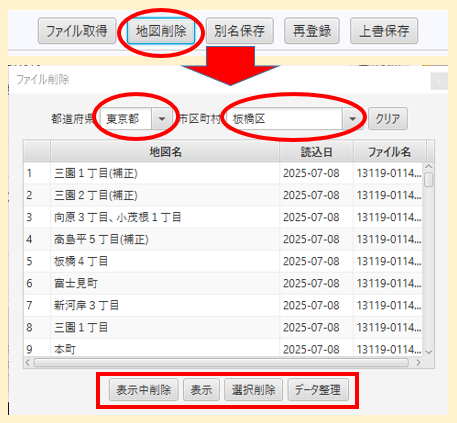Click the ファイル名 column header
This screenshot has width=457, height=423.
click(389, 152)
